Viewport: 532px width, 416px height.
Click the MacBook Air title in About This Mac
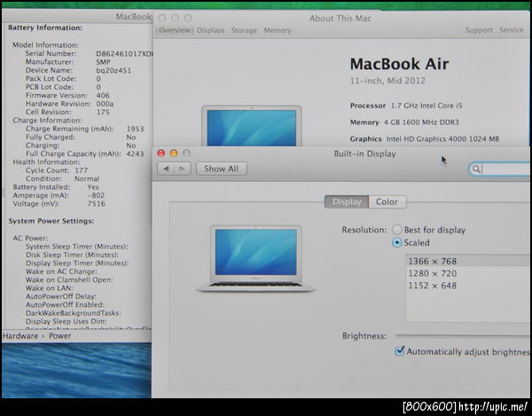tap(399, 64)
